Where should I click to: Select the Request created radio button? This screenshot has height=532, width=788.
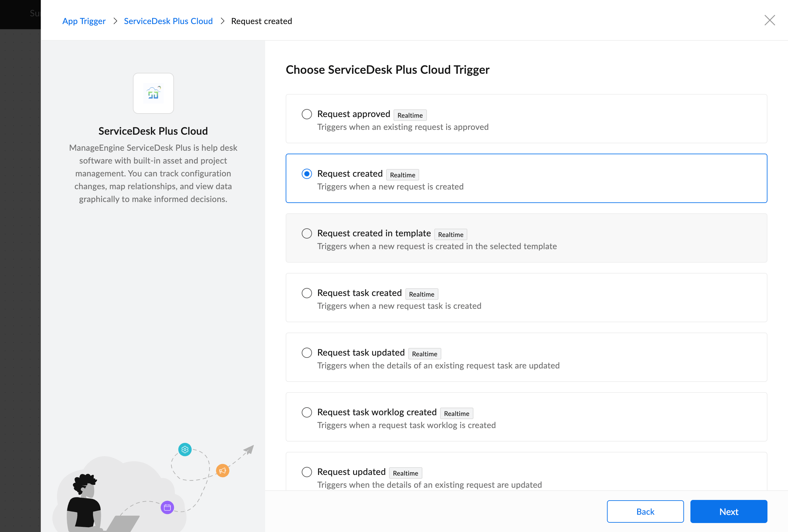tap(307, 174)
